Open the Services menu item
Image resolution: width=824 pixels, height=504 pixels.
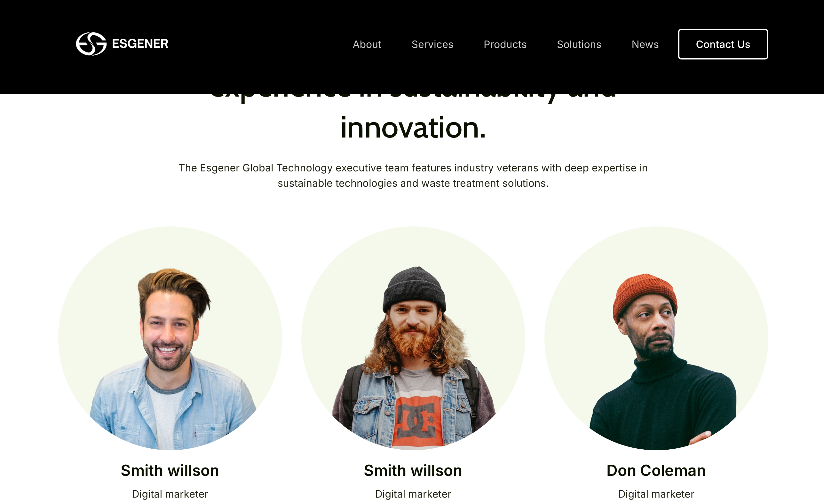pyautogui.click(x=432, y=44)
